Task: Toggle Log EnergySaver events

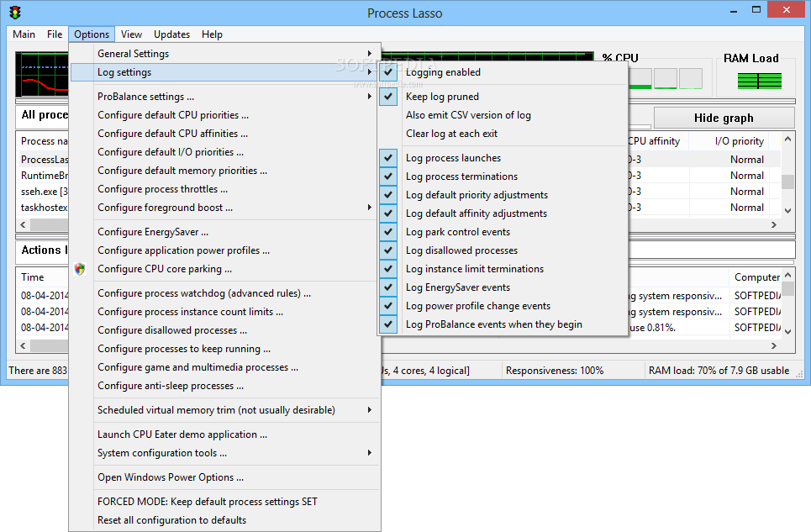Action: (x=388, y=287)
